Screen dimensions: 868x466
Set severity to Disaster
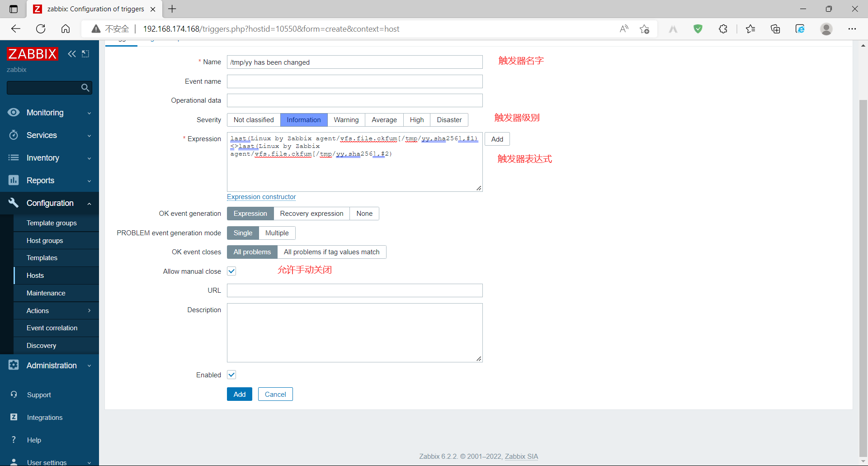pyautogui.click(x=449, y=120)
